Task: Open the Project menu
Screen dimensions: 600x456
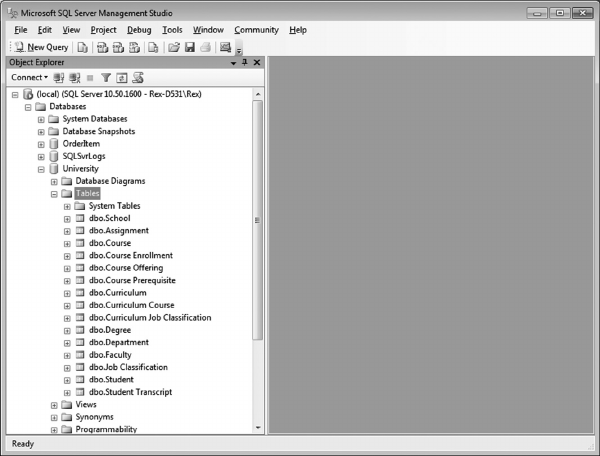Action: coord(103,30)
